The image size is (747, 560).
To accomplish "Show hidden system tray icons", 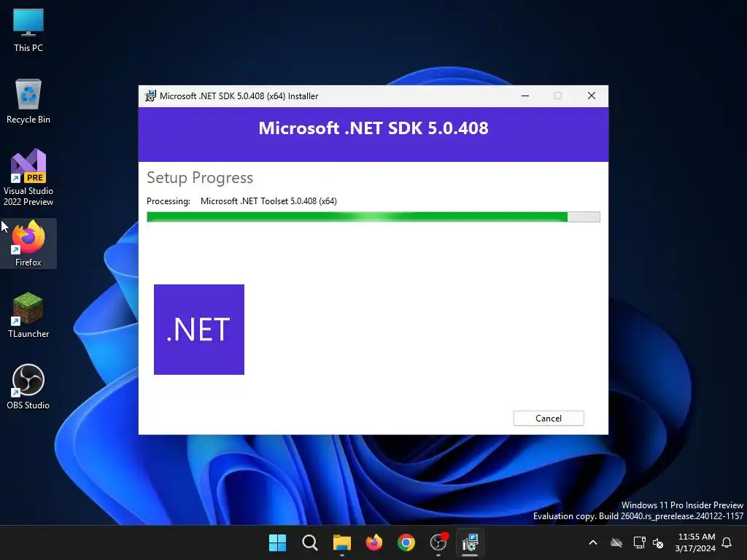I will pos(593,542).
